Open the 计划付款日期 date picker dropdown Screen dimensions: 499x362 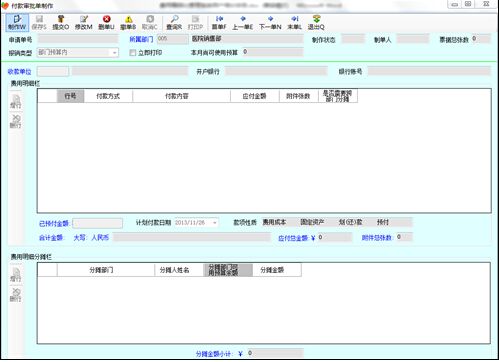(215, 222)
